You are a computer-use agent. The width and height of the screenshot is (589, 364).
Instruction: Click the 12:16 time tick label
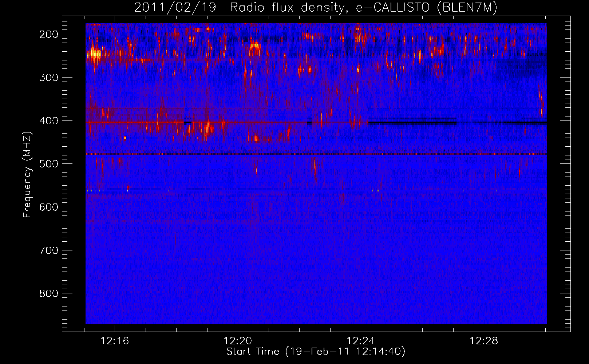click(115, 341)
